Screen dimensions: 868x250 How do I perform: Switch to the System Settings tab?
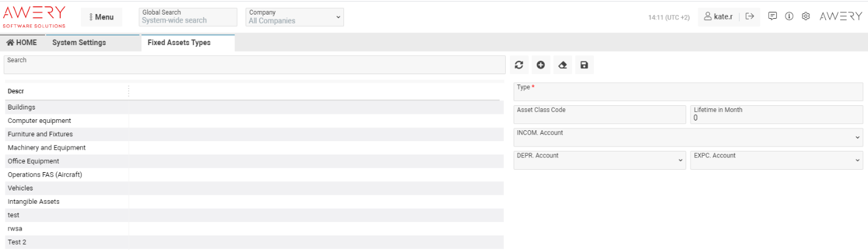(79, 43)
